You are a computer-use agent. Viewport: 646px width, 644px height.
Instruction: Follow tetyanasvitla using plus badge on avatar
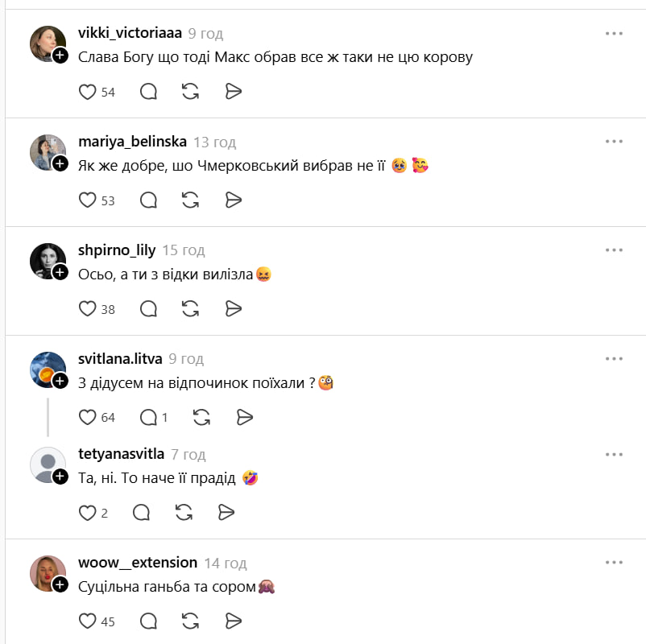click(x=60, y=477)
